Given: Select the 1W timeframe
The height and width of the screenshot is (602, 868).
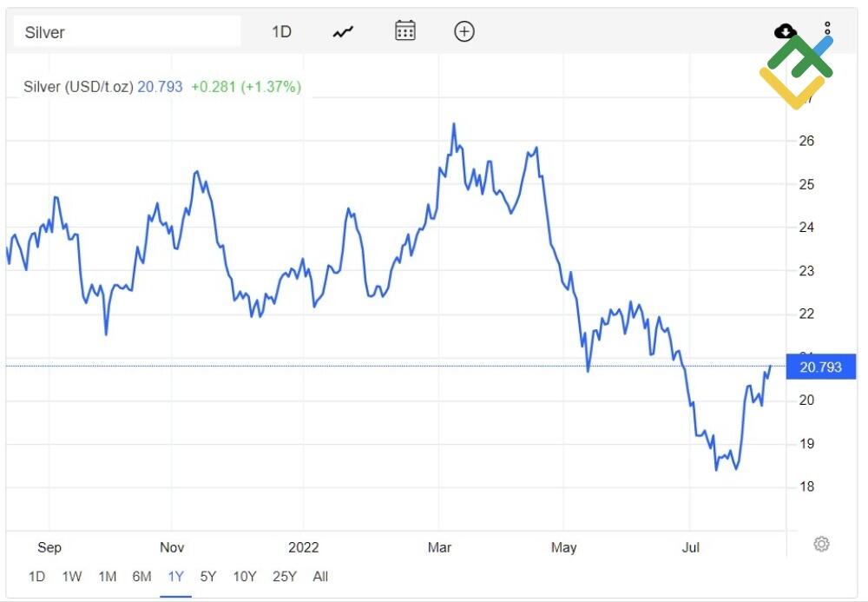Looking at the screenshot, I should click(71, 576).
